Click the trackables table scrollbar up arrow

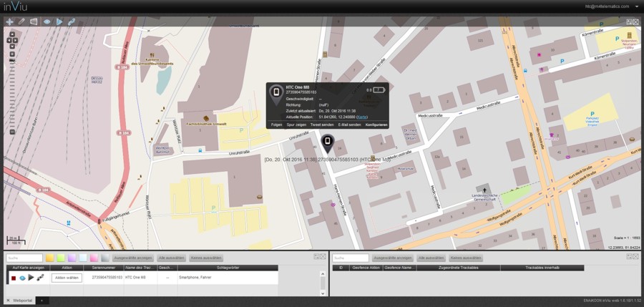tap(323, 273)
